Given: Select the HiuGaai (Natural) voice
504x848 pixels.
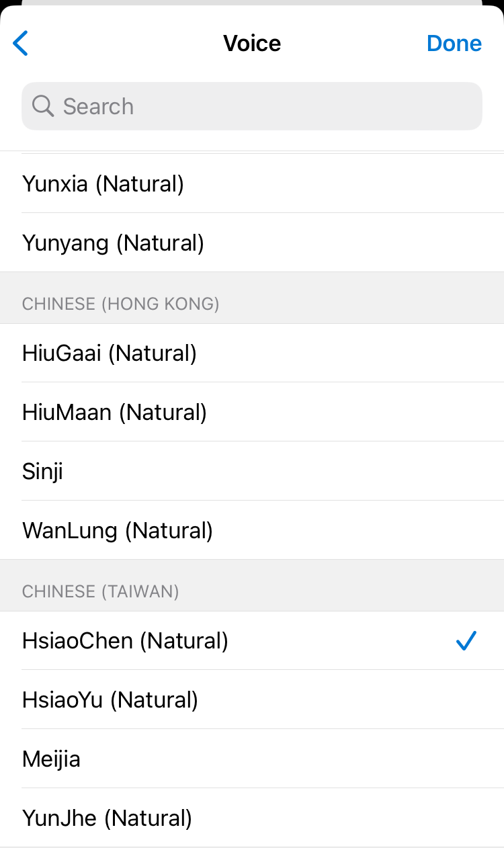Looking at the screenshot, I should (109, 353).
